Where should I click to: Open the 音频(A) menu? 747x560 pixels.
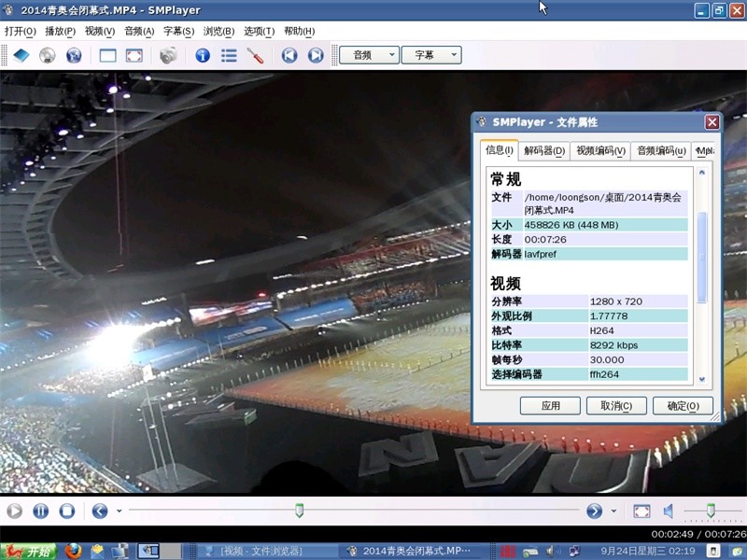pos(139,32)
